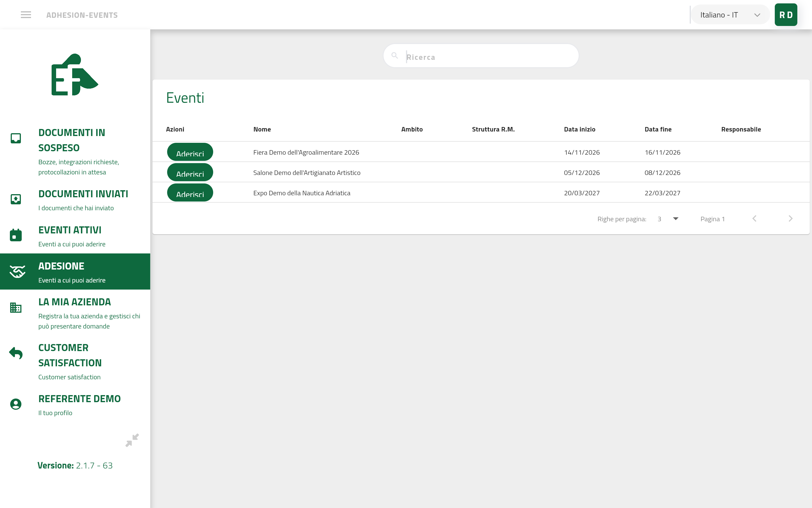Open the hamburger menu icon
Screen dimensions: 812x508
tap(26, 15)
